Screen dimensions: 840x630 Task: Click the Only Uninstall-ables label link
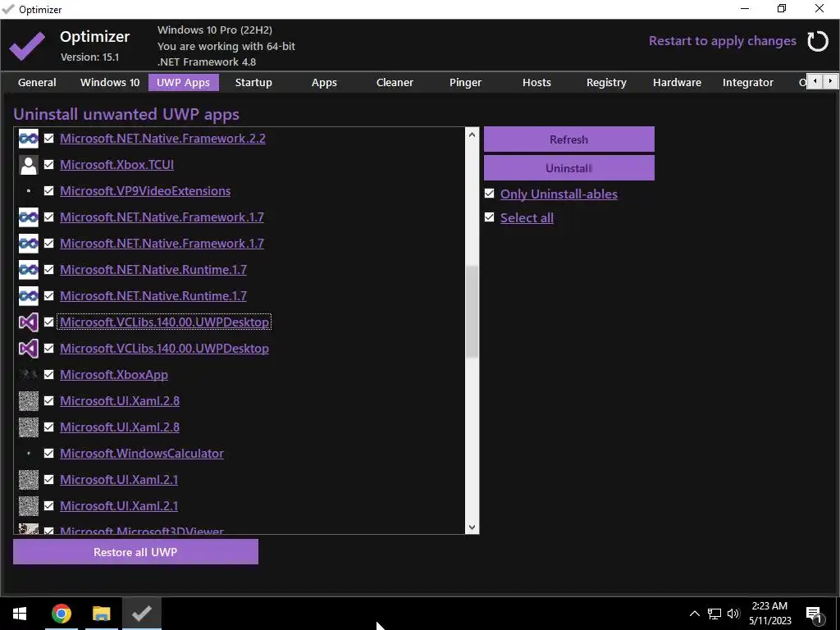coord(559,194)
